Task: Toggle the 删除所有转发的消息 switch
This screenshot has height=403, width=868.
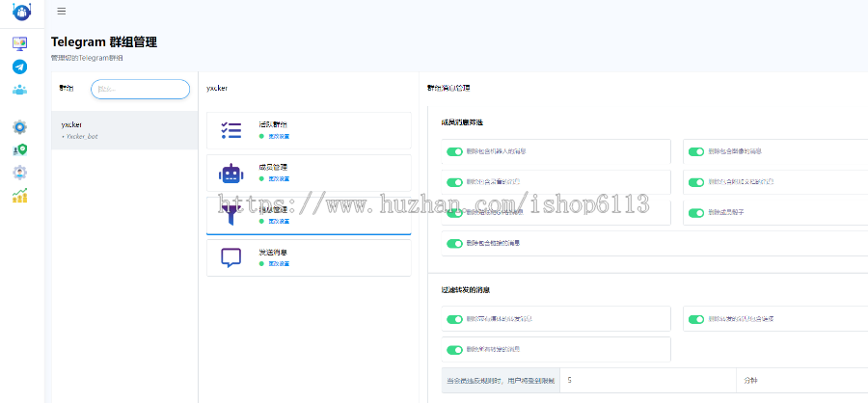Action: click(x=454, y=350)
